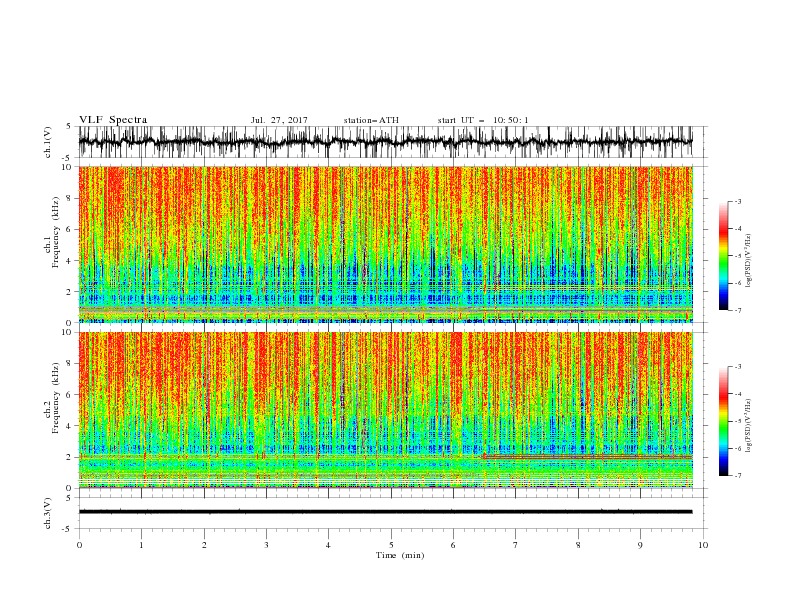Click the ch.2 colorbar "-7" tick label
This screenshot has height=612, width=792.
coord(738,475)
